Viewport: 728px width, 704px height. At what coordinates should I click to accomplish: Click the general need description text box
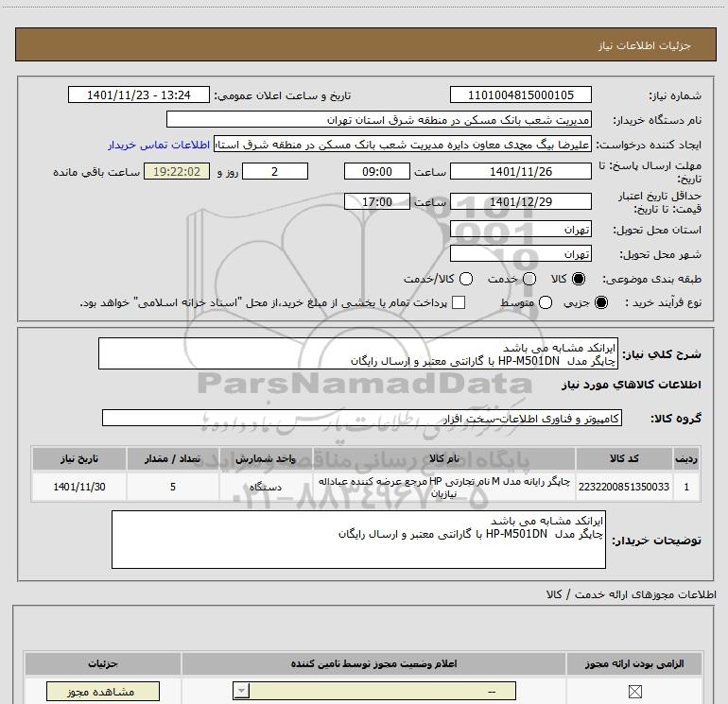(x=358, y=353)
